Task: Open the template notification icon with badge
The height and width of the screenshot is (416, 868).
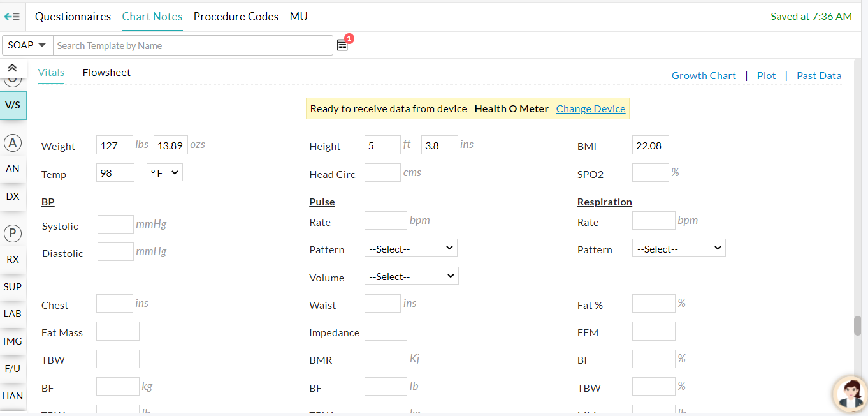Action: [342, 45]
